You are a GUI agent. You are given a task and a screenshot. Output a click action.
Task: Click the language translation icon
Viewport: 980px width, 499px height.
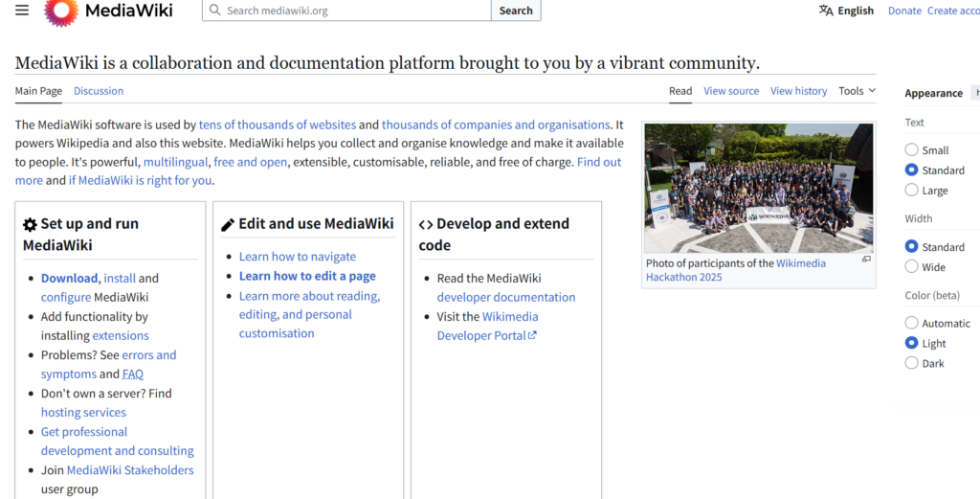[x=826, y=11]
